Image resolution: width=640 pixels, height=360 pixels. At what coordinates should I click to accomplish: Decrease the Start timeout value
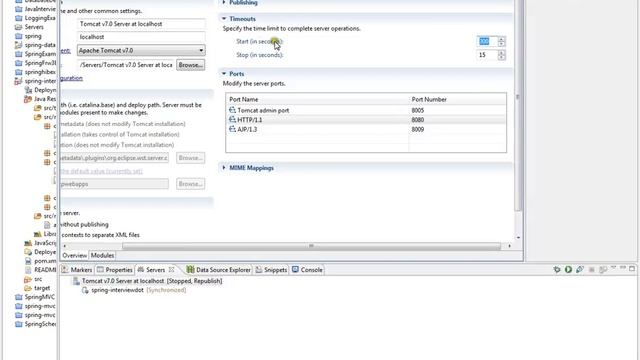pyautogui.click(x=501, y=44)
